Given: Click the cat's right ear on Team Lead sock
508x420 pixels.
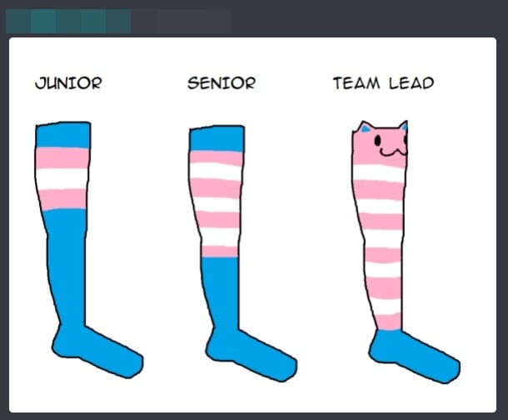Looking at the screenshot, I should point(404,126).
